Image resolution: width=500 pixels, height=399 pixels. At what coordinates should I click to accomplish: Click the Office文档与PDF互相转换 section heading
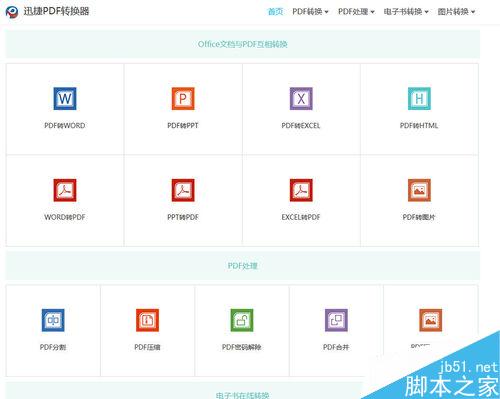coord(243,44)
